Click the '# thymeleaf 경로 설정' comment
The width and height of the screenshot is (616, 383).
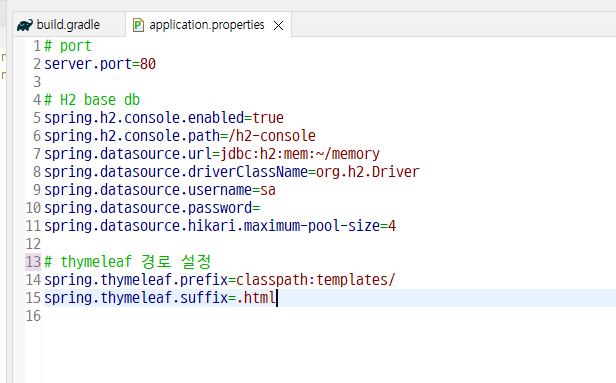pyautogui.click(x=128, y=262)
